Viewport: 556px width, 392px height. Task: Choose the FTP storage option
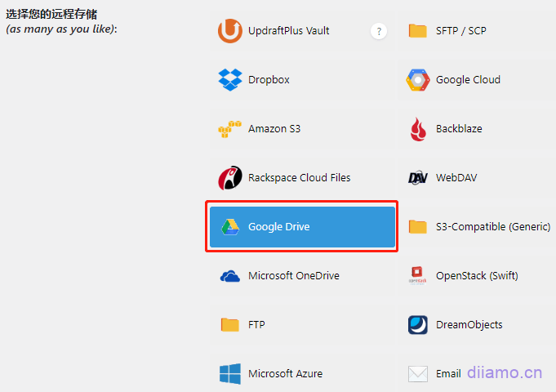click(x=256, y=325)
